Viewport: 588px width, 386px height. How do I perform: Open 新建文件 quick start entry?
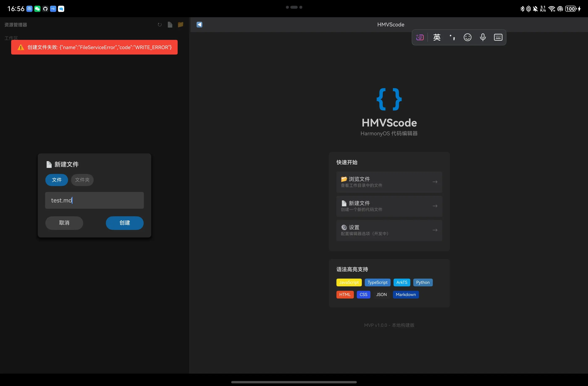click(x=389, y=206)
